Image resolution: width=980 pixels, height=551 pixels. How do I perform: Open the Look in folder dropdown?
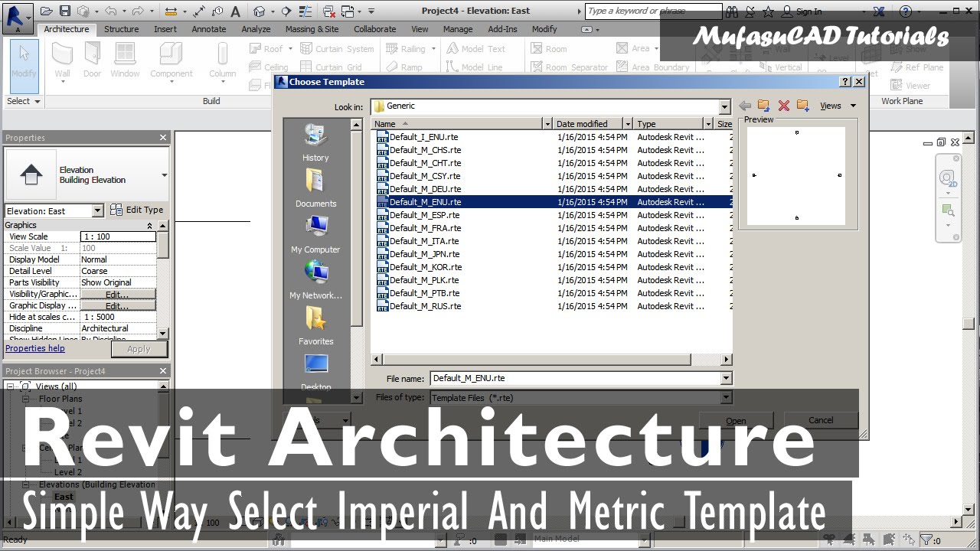pos(724,106)
